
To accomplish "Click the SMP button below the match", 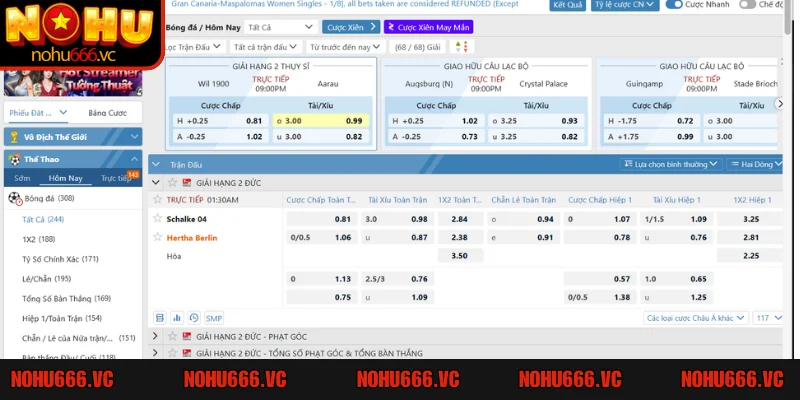I will pyautogui.click(x=214, y=318).
